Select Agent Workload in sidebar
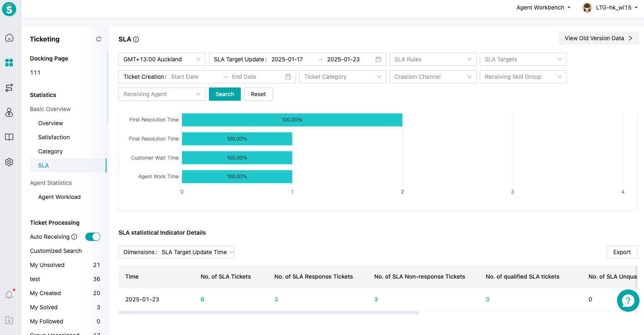Image resolution: width=644 pixels, height=335 pixels. coord(59,197)
